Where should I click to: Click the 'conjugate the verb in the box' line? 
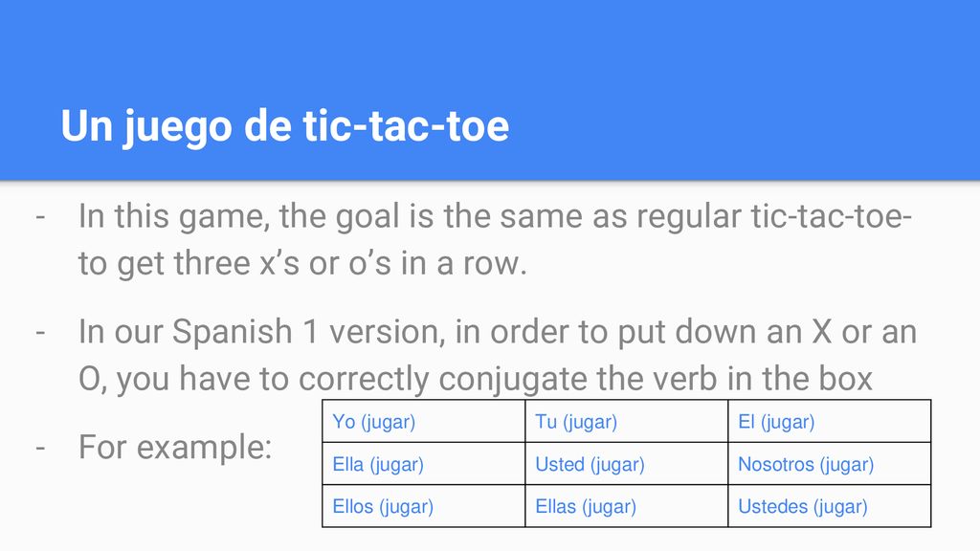pos(475,379)
